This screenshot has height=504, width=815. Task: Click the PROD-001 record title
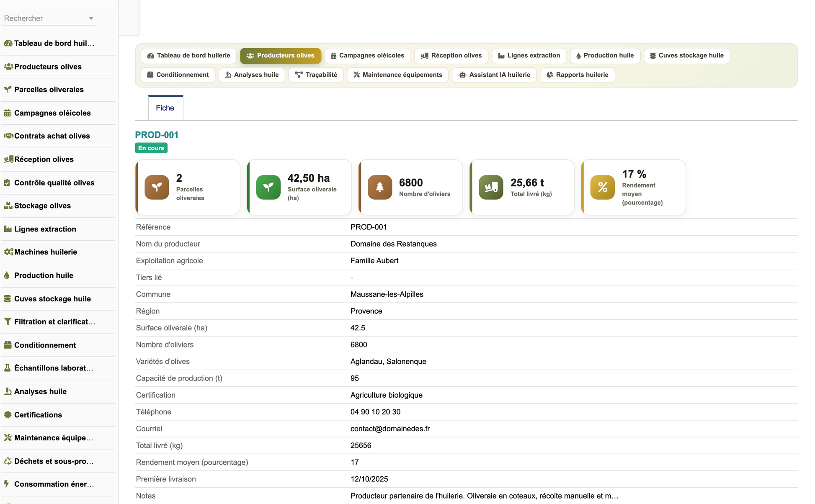(x=157, y=135)
